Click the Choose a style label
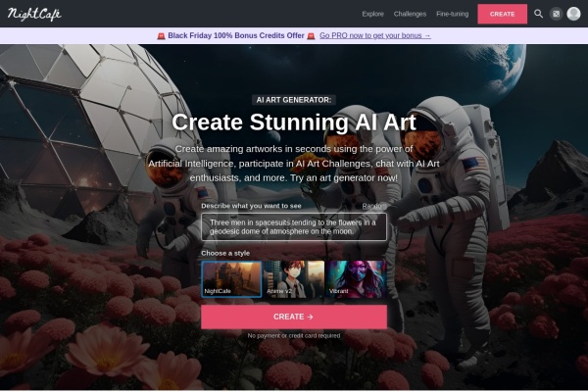588x392 pixels. click(x=225, y=253)
